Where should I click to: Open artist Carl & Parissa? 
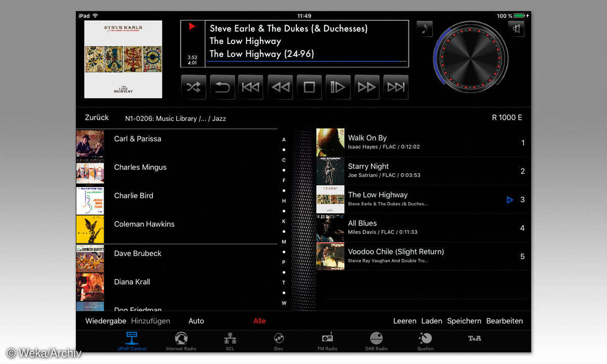[x=138, y=139]
